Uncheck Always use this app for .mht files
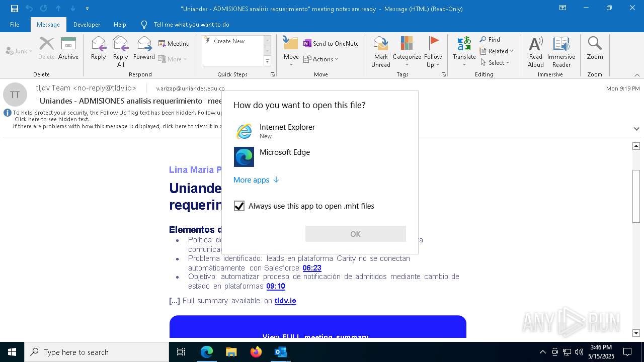This screenshot has height=362, width=644. [x=239, y=206]
